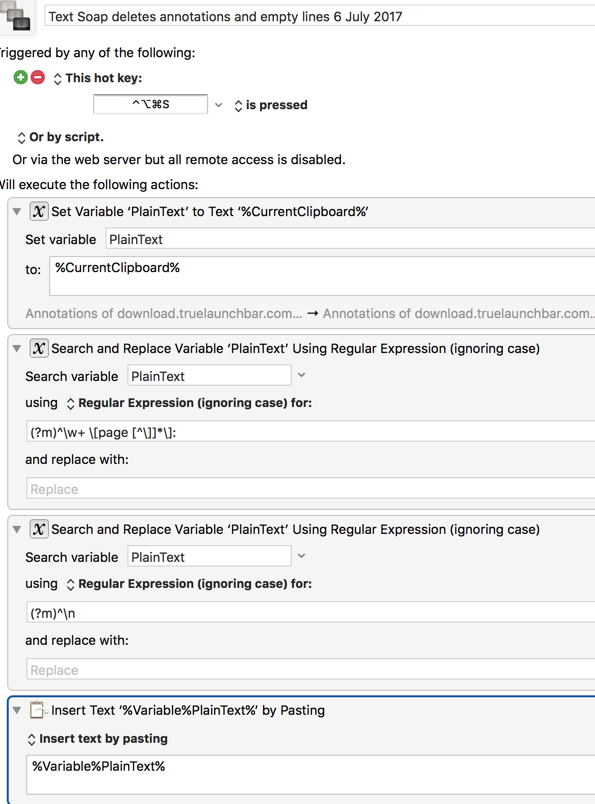The height and width of the screenshot is (804, 595).
Task: Click the first Search and Replace action icon
Action: tap(38, 348)
